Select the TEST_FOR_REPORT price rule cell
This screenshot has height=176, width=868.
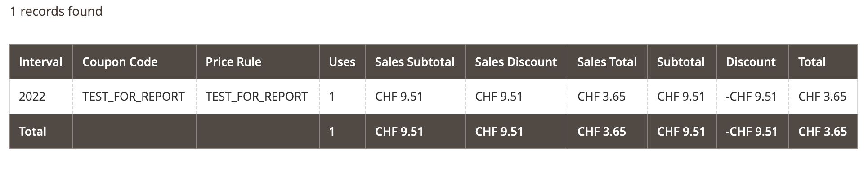pos(257,97)
